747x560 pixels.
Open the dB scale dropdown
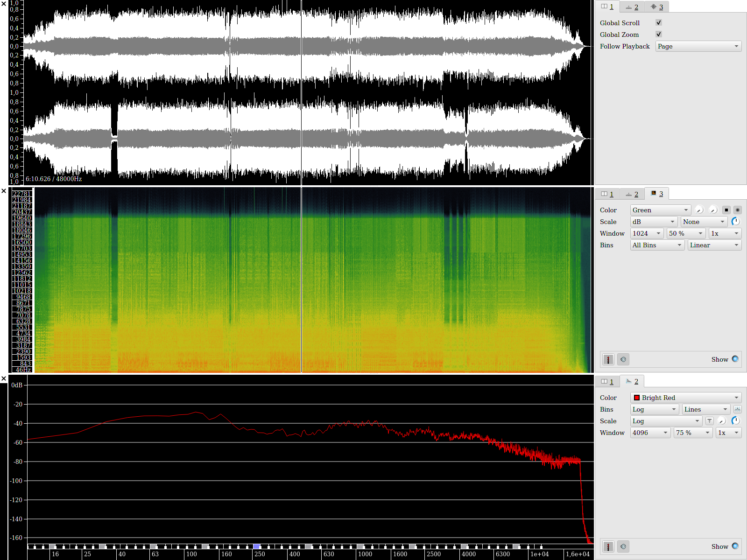tap(654, 222)
